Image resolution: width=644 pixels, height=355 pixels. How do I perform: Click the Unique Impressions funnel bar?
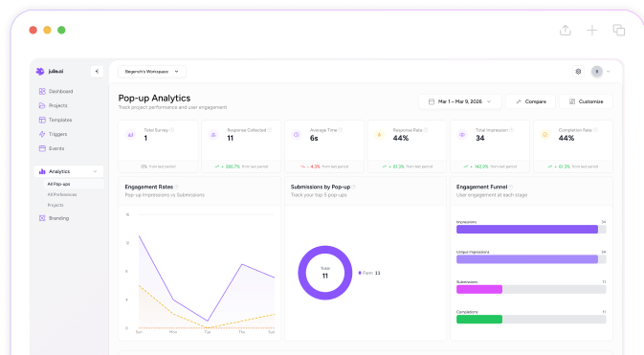(527, 259)
